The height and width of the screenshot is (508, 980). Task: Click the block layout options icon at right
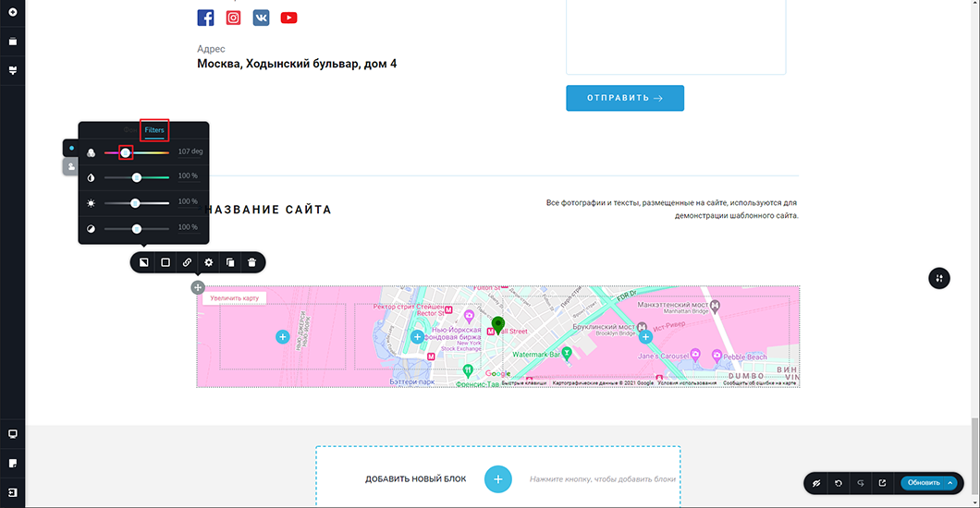coord(939,278)
